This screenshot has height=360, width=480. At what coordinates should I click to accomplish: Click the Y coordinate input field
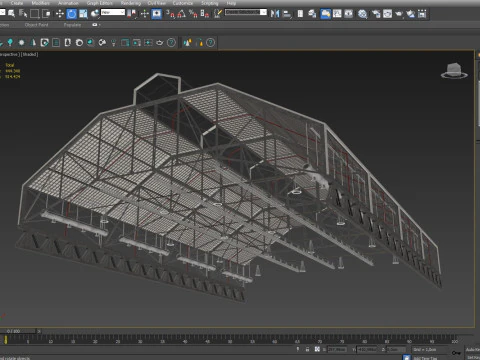[367, 349]
